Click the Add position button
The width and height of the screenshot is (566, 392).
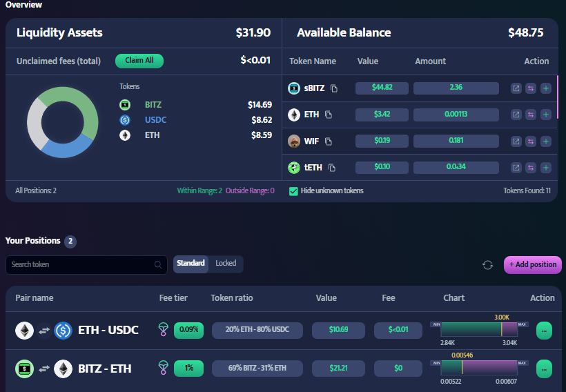click(x=532, y=264)
